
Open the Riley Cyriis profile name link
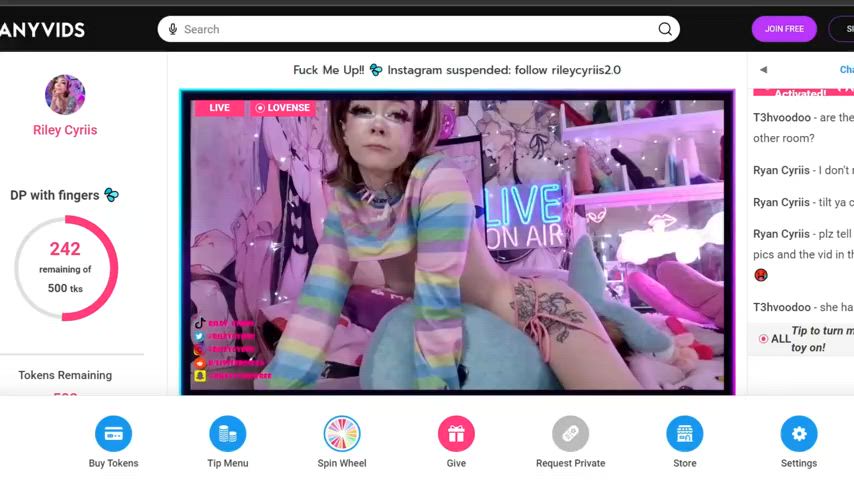pos(65,130)
